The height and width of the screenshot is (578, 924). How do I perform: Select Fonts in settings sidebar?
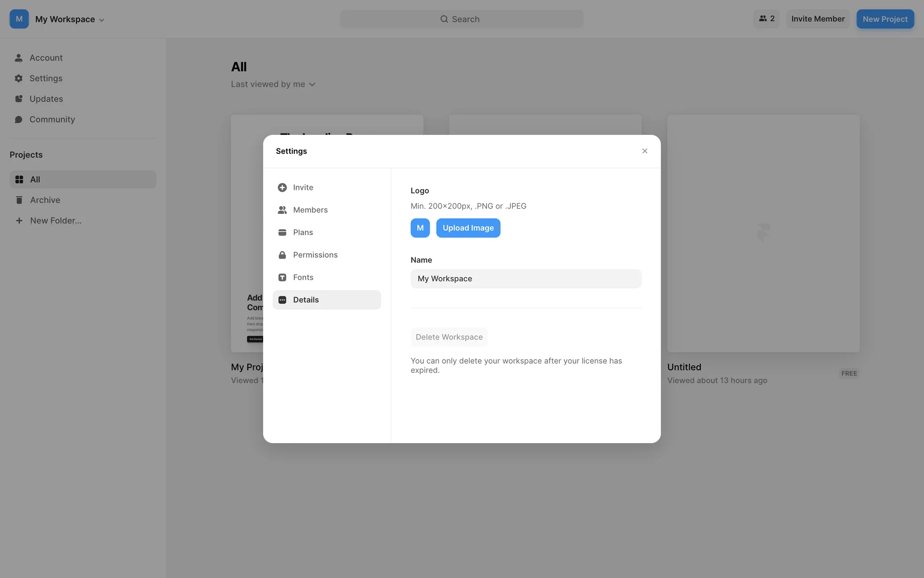coord(303,277)
